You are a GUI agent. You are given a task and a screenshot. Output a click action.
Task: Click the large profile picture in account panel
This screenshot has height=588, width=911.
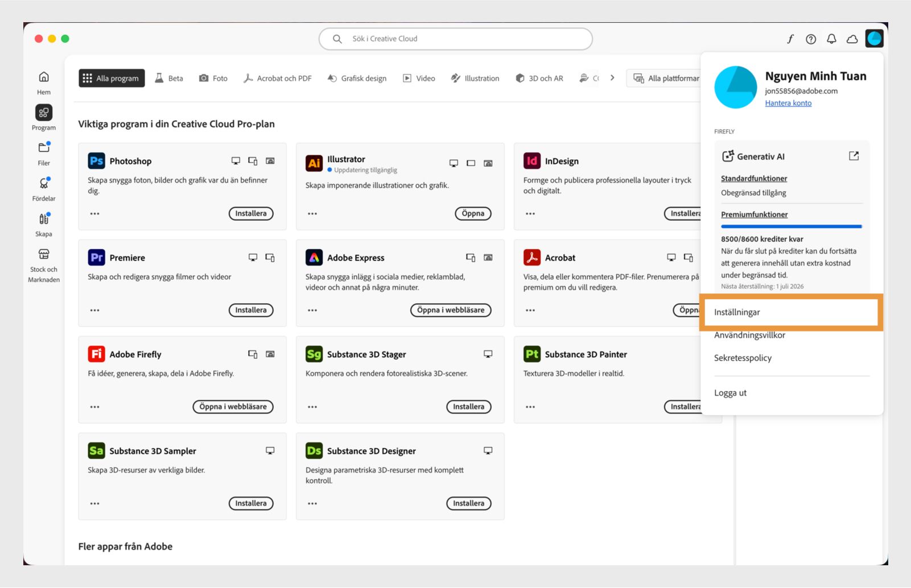[x=736, y=87]
